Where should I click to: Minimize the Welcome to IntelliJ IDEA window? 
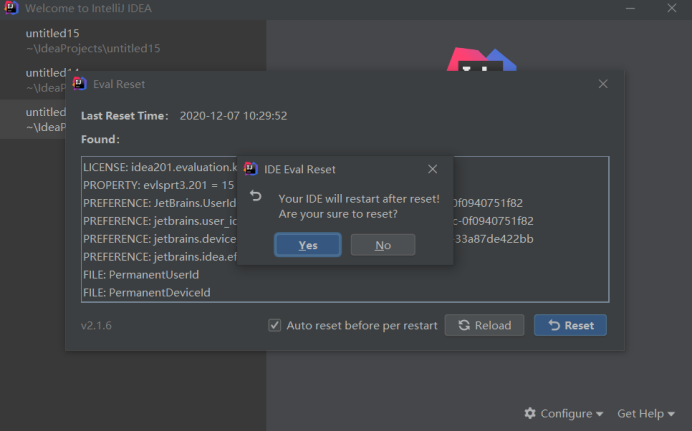(x=630, y=8)
